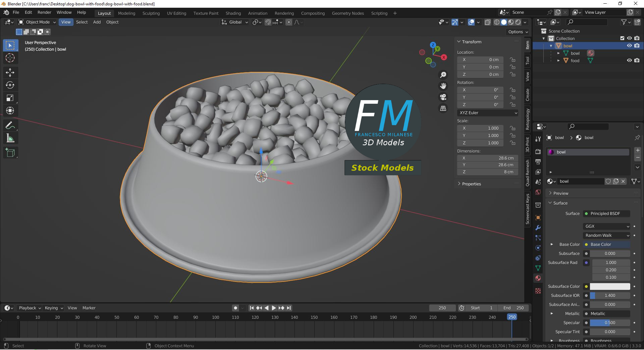Click Principled BSDF surface button
644x350 pixels.
(607, 214)
